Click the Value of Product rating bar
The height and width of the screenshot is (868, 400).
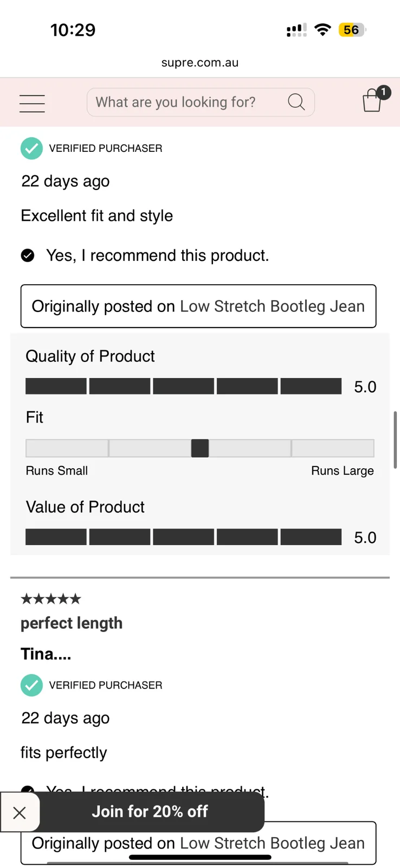184,537
